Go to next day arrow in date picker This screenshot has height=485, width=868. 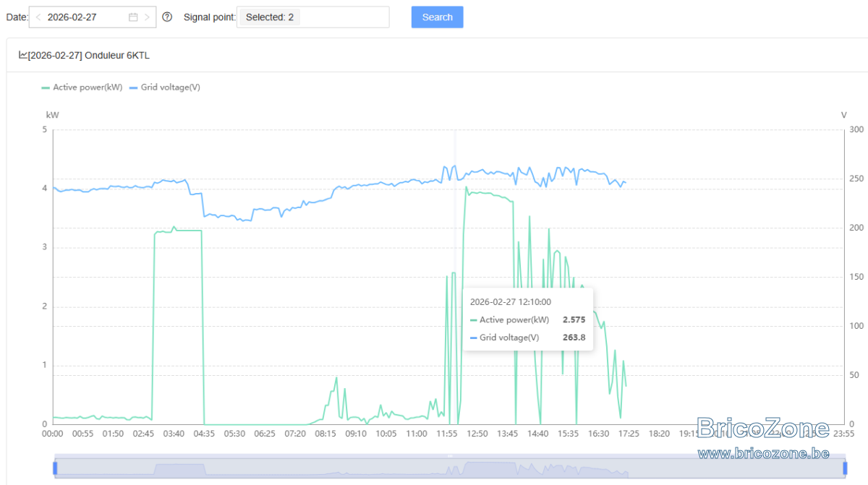(x=148, y=17)
